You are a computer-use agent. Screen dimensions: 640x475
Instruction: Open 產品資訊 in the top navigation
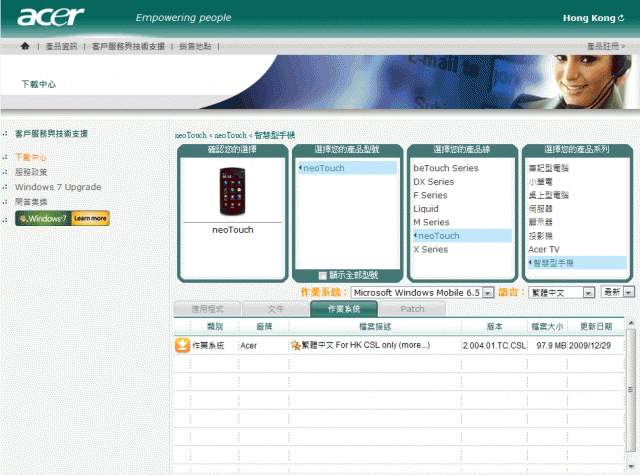point(61,47)
